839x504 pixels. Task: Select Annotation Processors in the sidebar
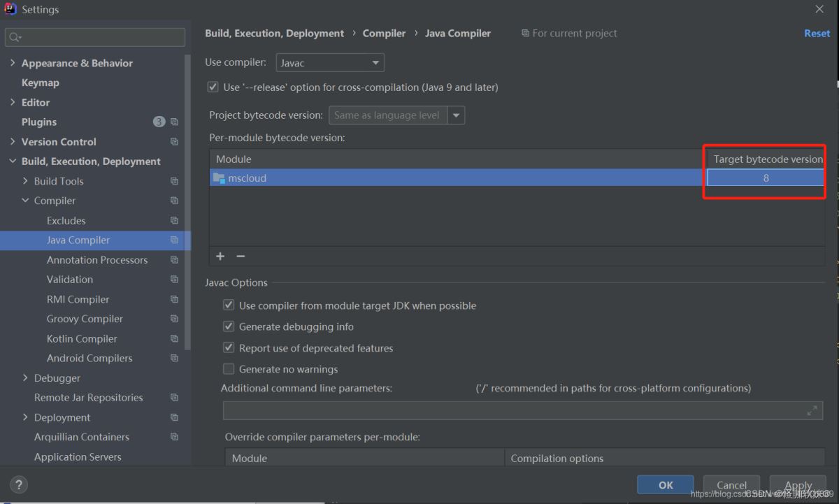pyautogui.click(x=97, y=260)
